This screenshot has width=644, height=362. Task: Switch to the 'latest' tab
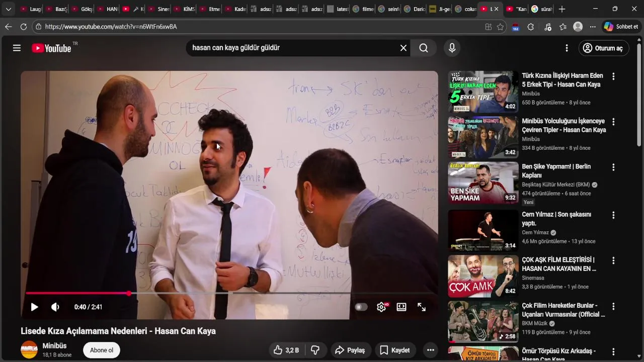coord(338,9)
